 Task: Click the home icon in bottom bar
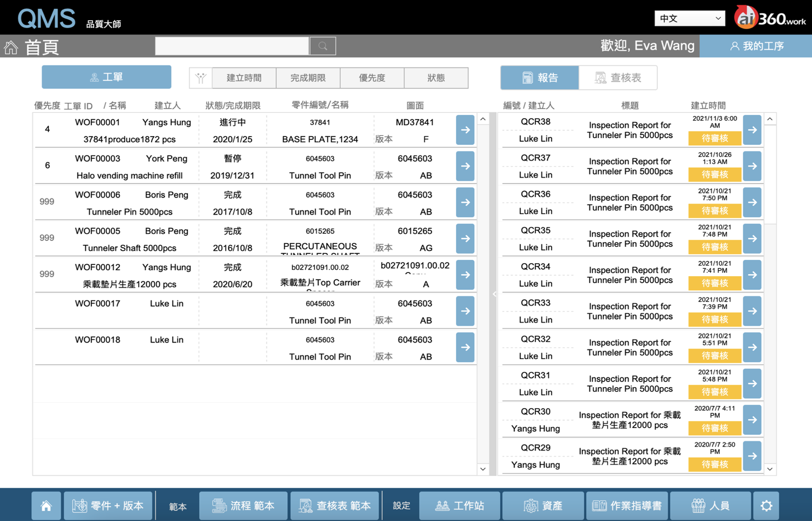coord(46,506)
